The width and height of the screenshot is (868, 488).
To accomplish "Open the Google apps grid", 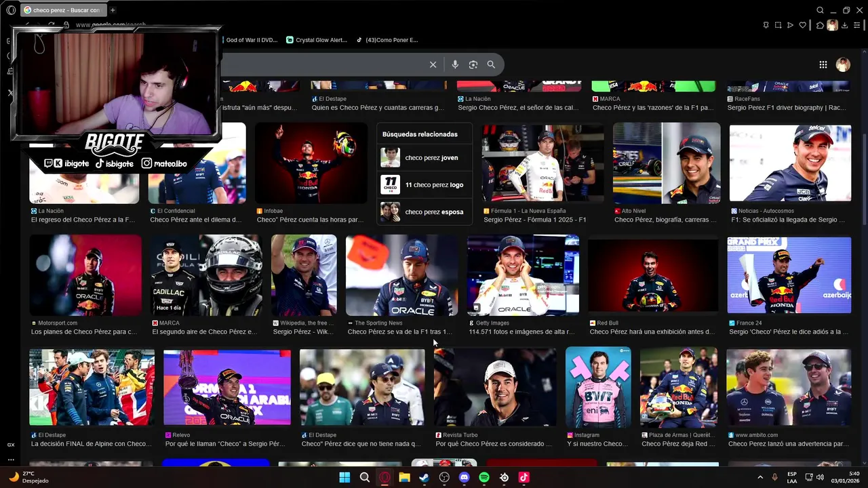I will (823, 64).
